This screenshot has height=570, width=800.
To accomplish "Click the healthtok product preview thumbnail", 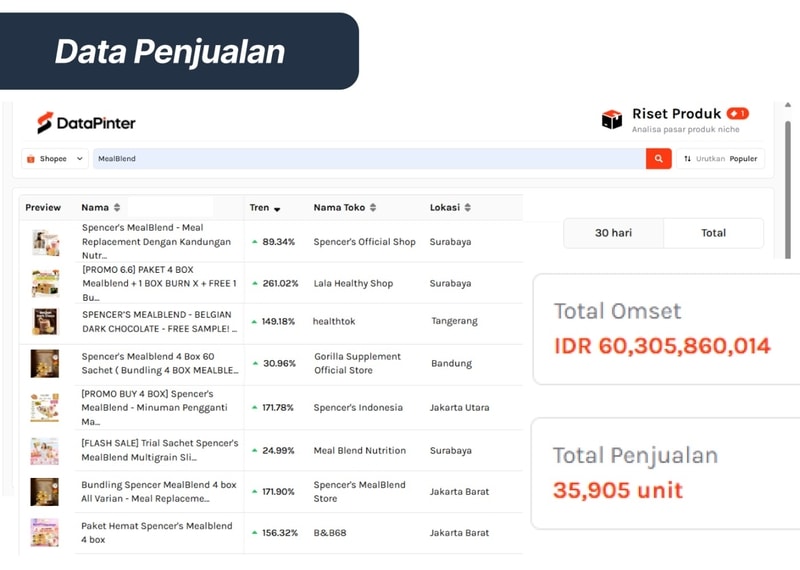I will [45, 321].
